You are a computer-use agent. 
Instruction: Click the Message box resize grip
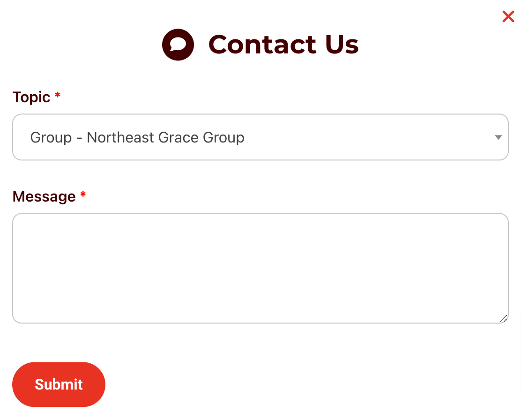coord(503,319)
